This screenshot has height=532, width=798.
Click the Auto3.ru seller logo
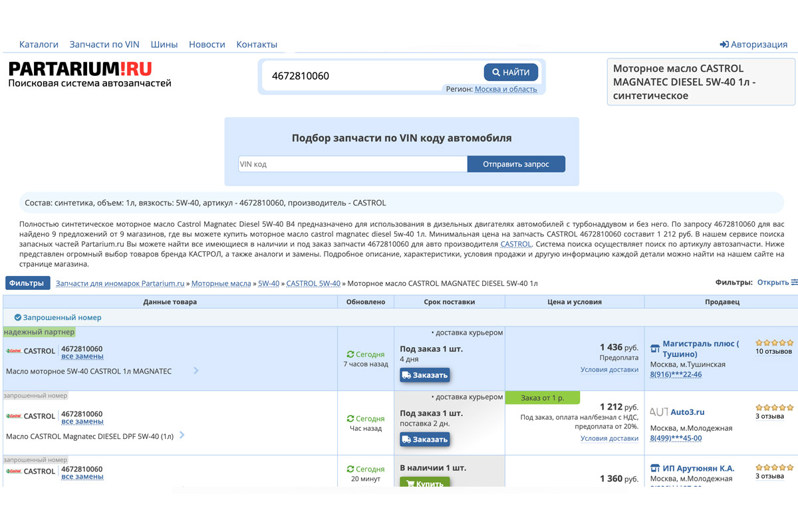pyautogui.click(x=658, y=412)
